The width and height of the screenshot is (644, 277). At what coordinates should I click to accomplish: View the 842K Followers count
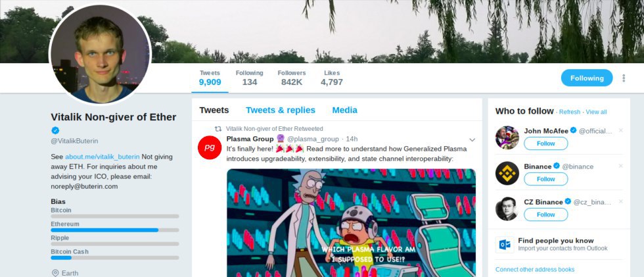point(292,78)
